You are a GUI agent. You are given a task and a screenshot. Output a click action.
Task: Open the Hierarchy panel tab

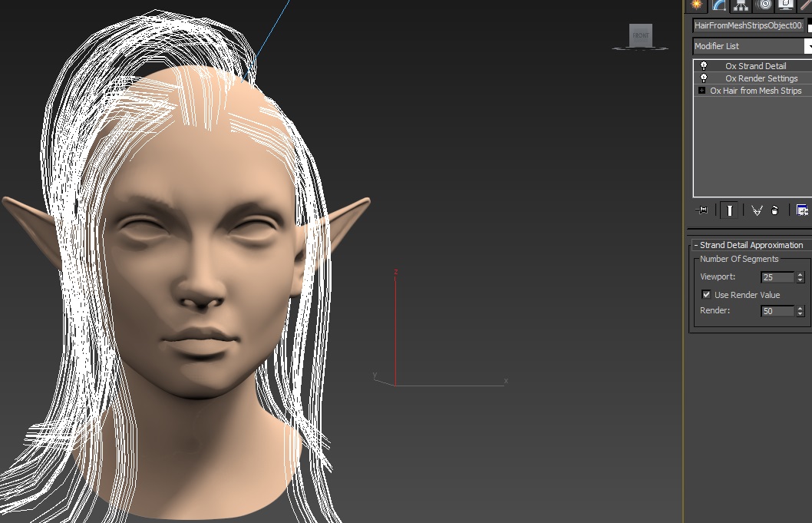pyautogui.click(x=741, y=5)
